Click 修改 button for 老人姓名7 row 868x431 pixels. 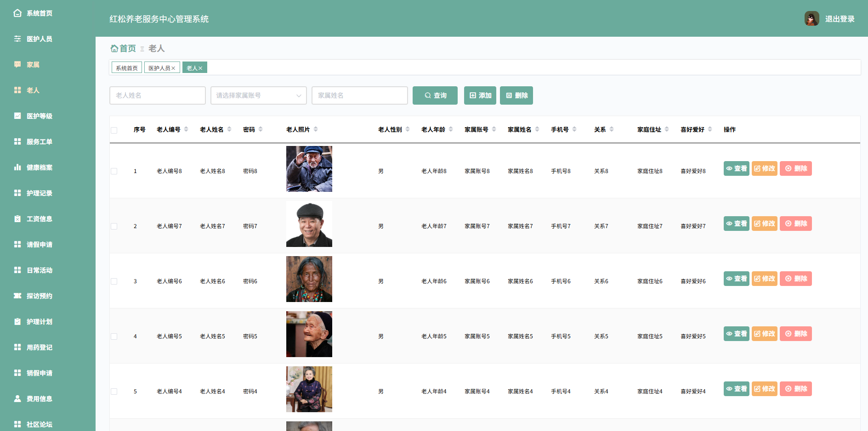click(x=764, y=224)
